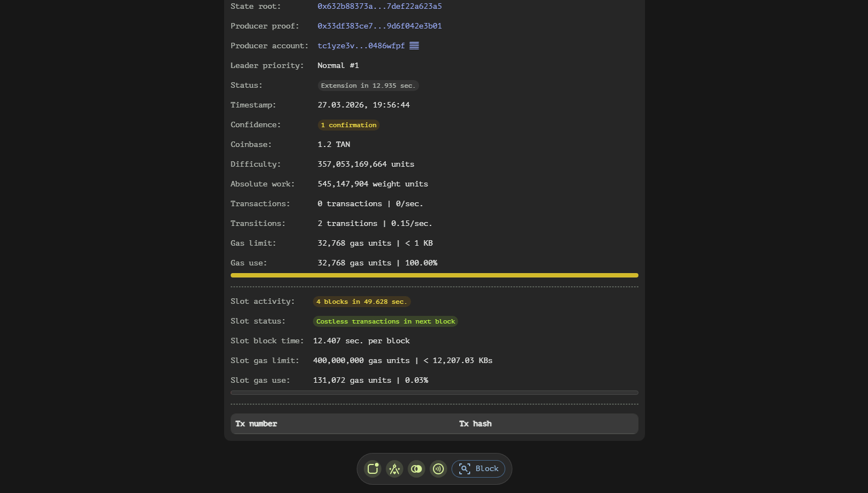
Task: Click the 'Extension in 12.935 sec.' status badge
Action: click(x=368, y=86)
